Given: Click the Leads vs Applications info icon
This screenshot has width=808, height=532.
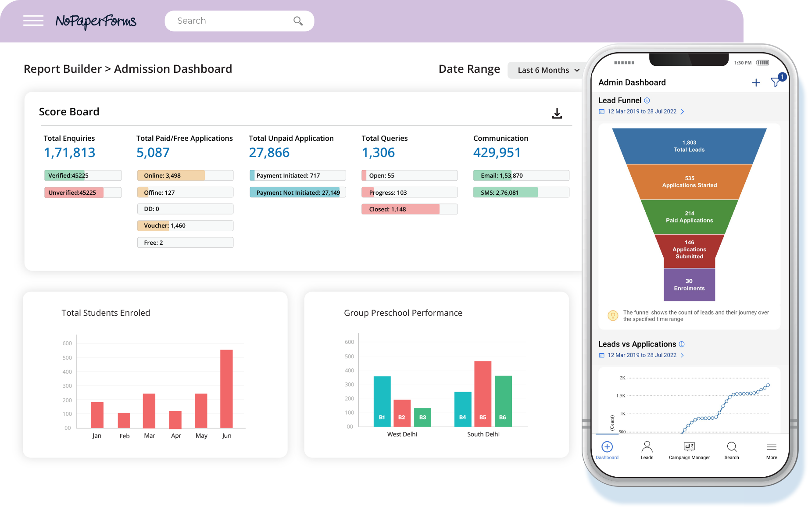Looking at the screenshot, I should [682, 344].
